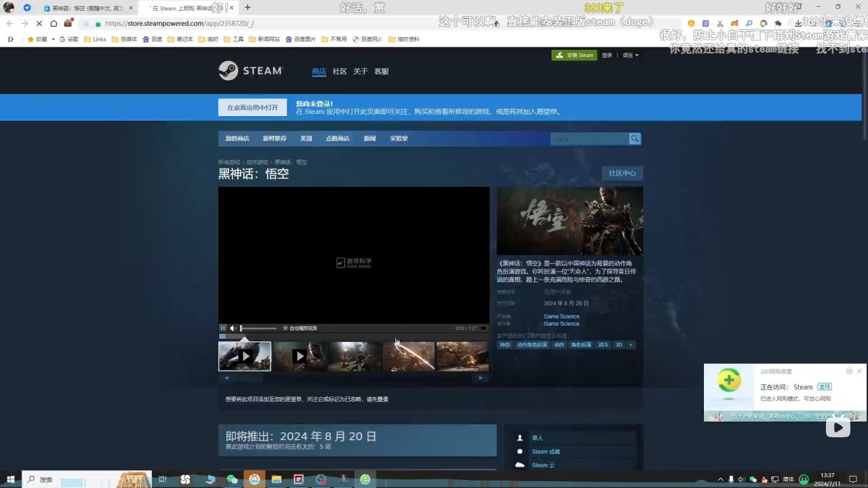
Task: Click the left arrow of thumbnail strip
Action: tap(226, 378)
